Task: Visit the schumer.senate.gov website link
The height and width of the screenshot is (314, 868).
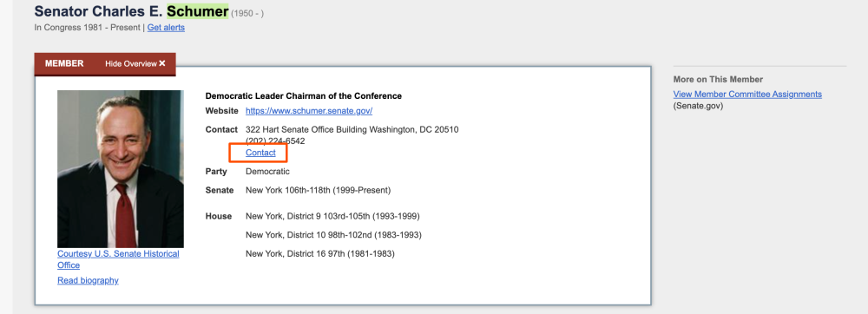Action: (x=309, y=110)
